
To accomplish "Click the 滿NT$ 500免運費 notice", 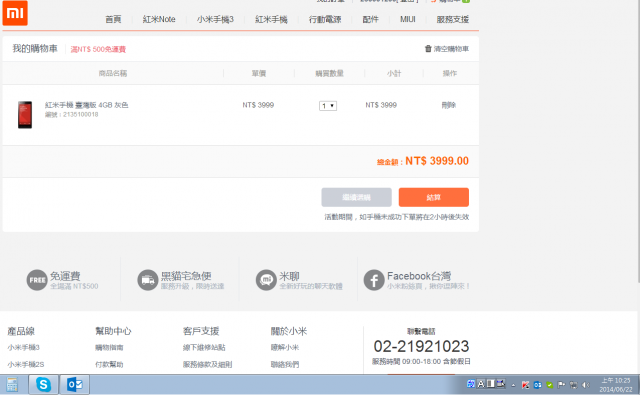I will pyautogui.click(x=98, y=49).
